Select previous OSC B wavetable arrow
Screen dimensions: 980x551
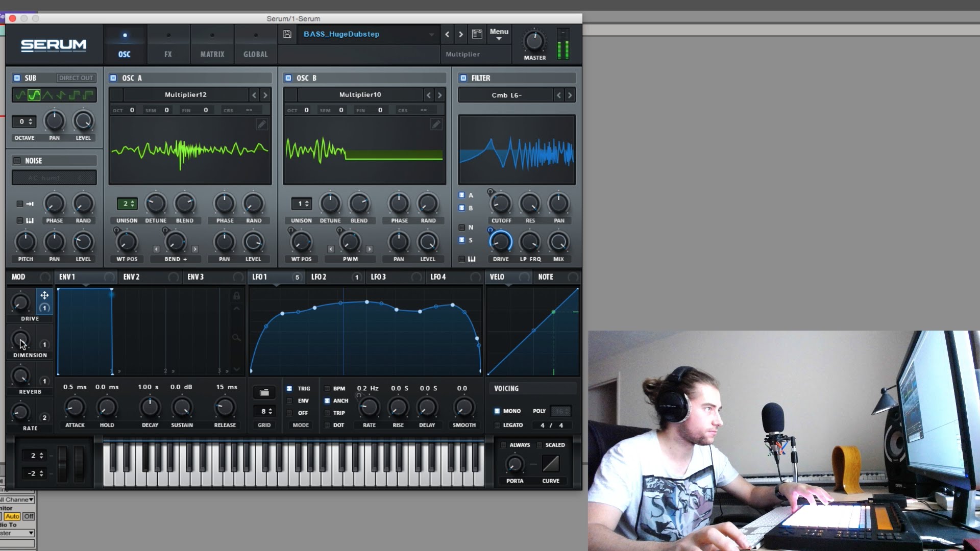point(429,95)
